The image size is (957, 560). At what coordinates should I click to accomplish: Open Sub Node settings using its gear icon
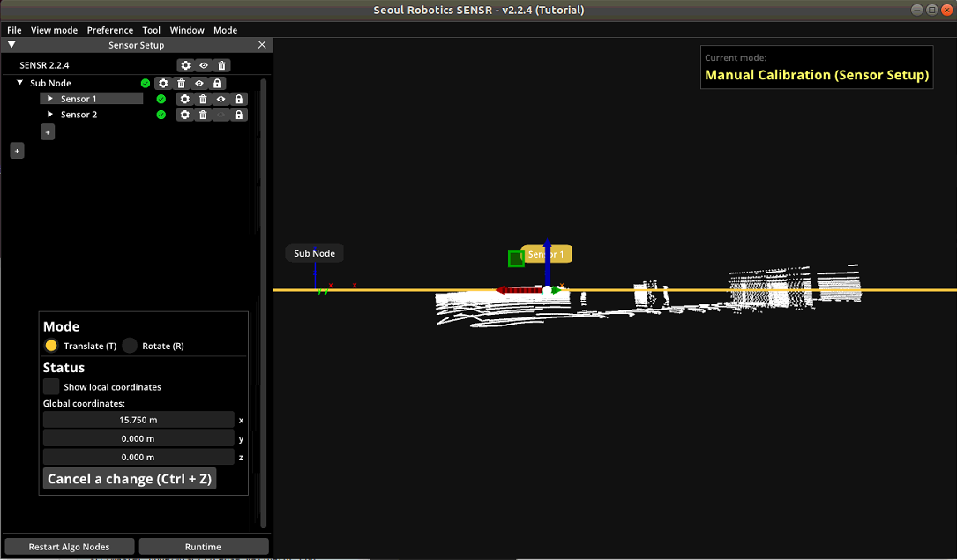[x=163, y=84]
